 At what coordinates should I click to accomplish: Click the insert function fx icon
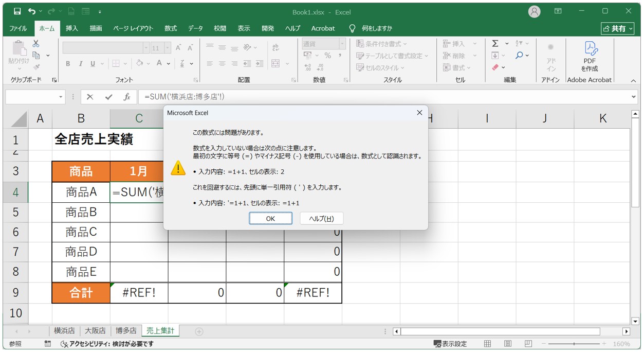(x=126, y=97)
